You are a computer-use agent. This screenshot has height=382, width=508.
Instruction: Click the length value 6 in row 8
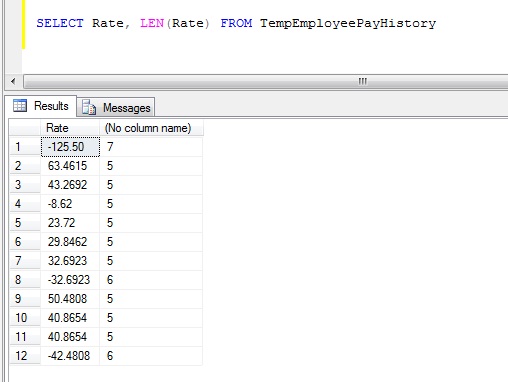click(151, 280)
